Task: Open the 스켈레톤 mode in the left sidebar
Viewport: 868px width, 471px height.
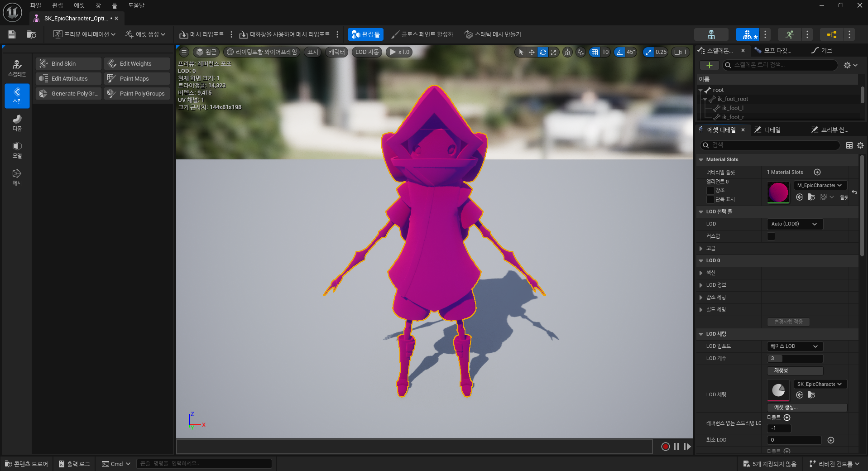Action: click(17, 68)
